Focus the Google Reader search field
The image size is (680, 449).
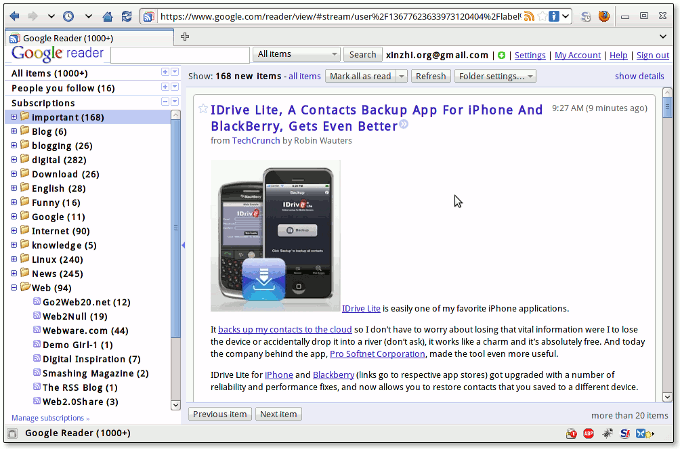click(x=180, y=55)
